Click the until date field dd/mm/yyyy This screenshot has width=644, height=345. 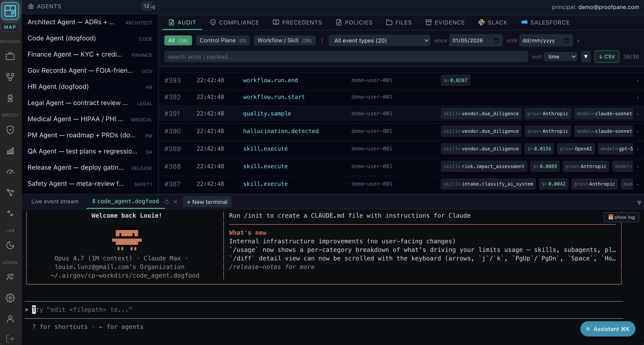click(546, 40)
